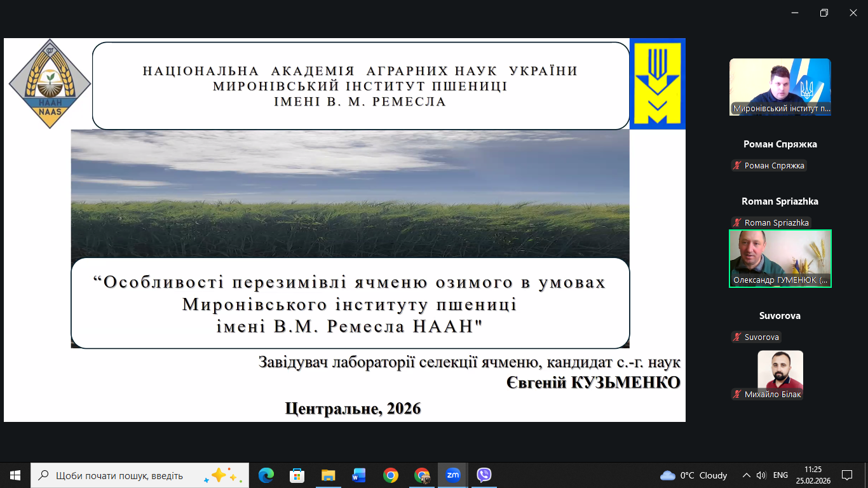Click the heading "НАЦІОНАЛЬНА АКАДЕМІЯ АГРАРНИХ НАУК УКРАЇНИ"
Image resolution: width=868 pixels, height=488 pixels.
coord(360,71)
